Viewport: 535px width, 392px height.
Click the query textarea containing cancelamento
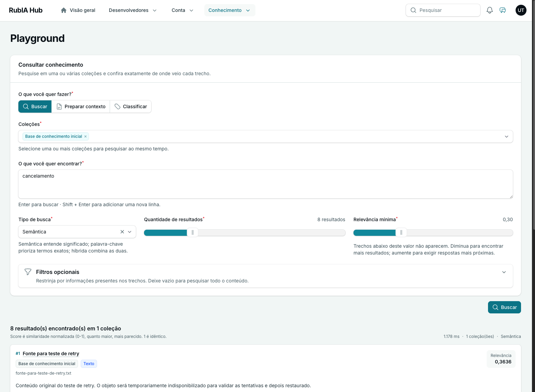tap(266, 184)
